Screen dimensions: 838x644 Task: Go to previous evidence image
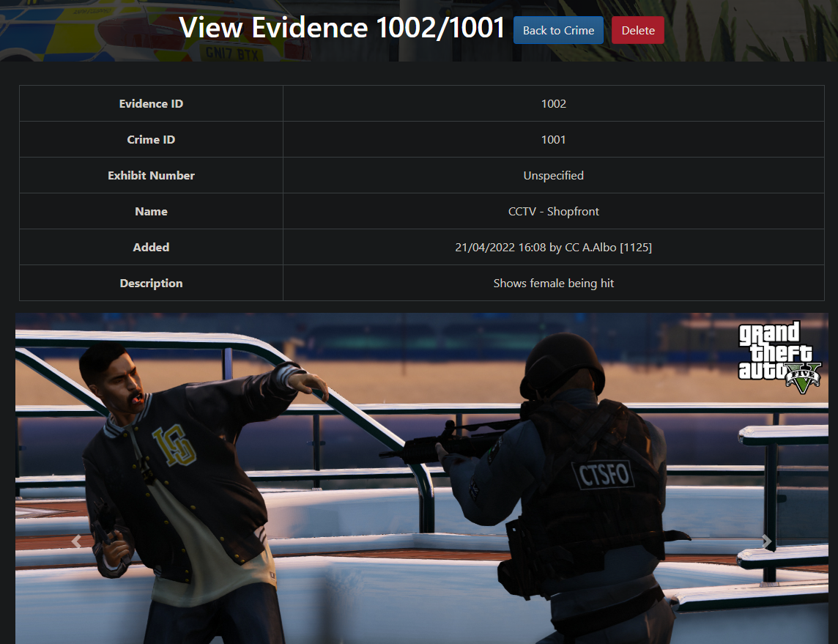click(76, 541)
